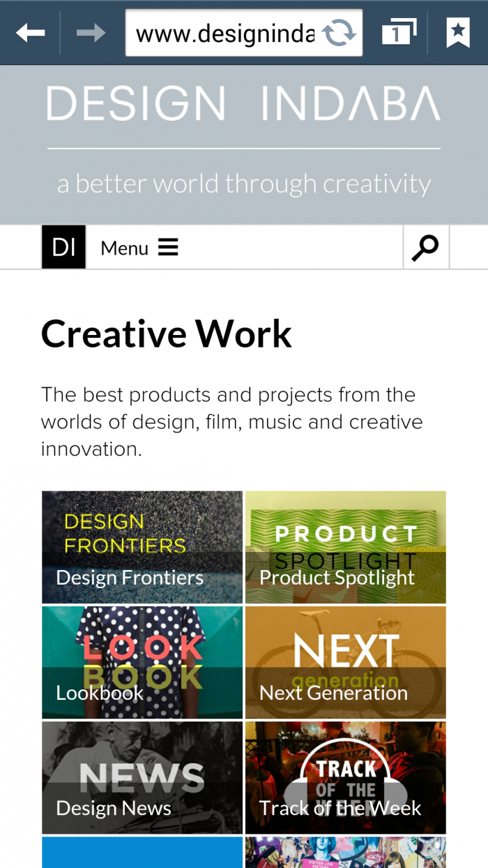Select the collage tile at bottom right
The width and height of the screenshot is (488, 868).
(x=346, y=852)
